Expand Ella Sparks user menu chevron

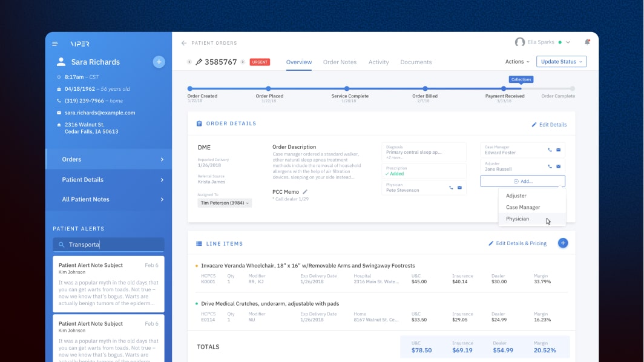pos(568,42)
